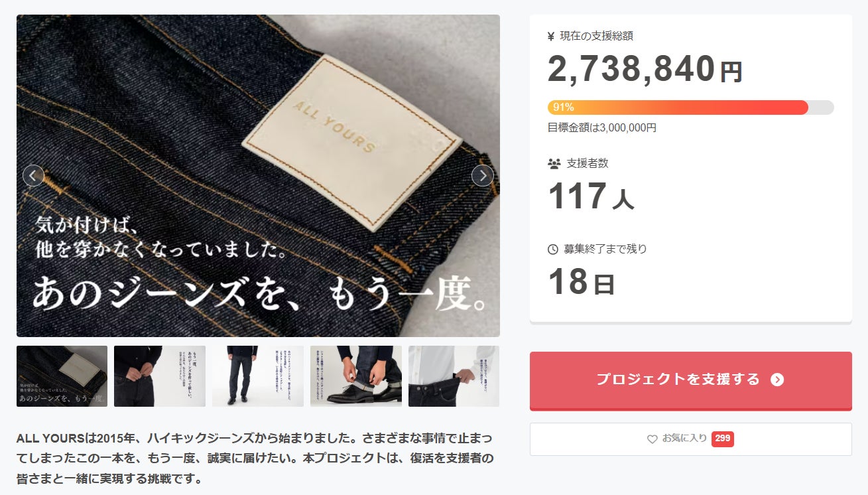The image size is (868, 495).
Task: Click the 2,738,840円 total amount
Action: click(x=645, y=69)
